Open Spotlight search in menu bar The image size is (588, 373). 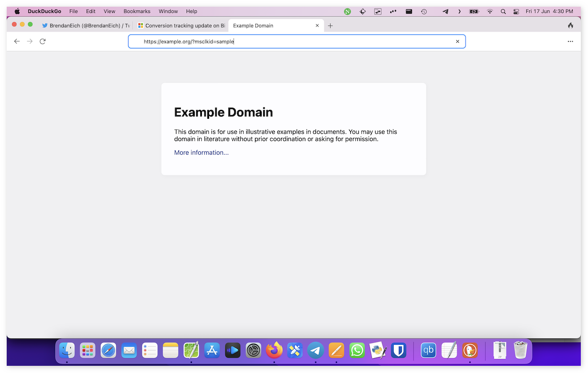(x=503, y=11)
